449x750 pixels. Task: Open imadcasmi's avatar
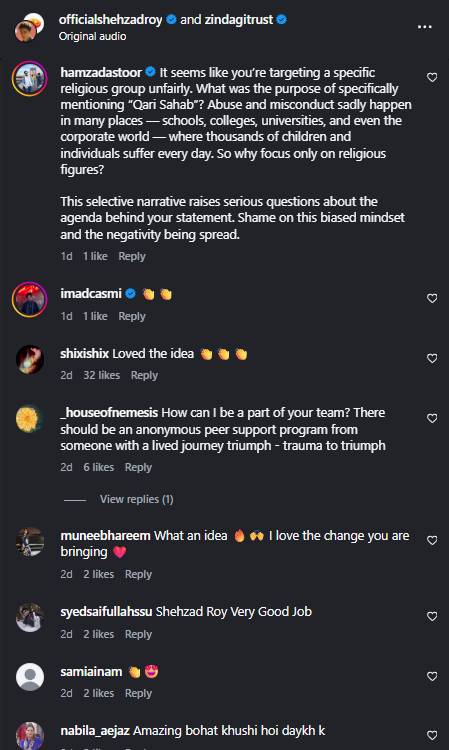click(x=30, y=299)
